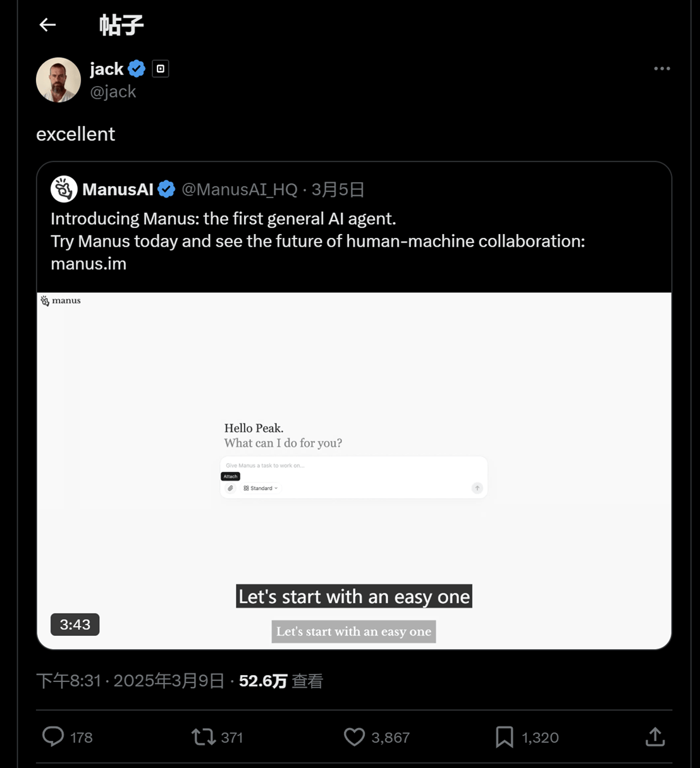Screen dimensions: 700x768
Task: Click the @ManusAI_HQ handle
Action: pyautogui.click(x=239, y=189)
